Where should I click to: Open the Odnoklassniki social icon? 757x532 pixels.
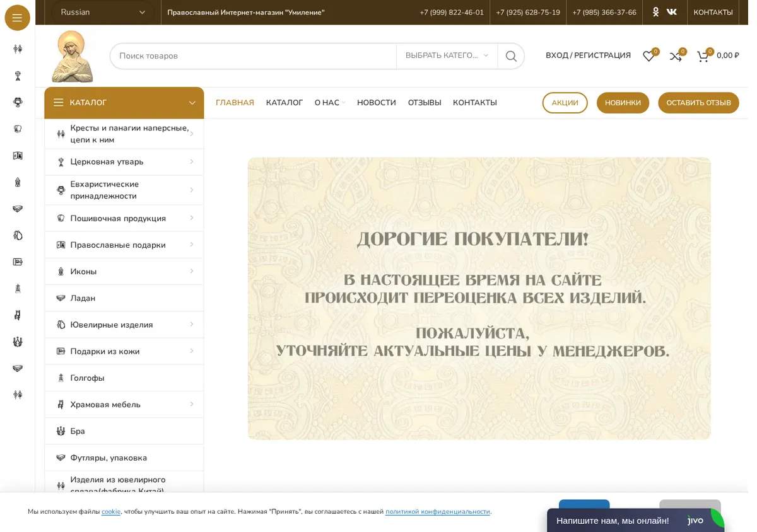[x=655, y=12]
